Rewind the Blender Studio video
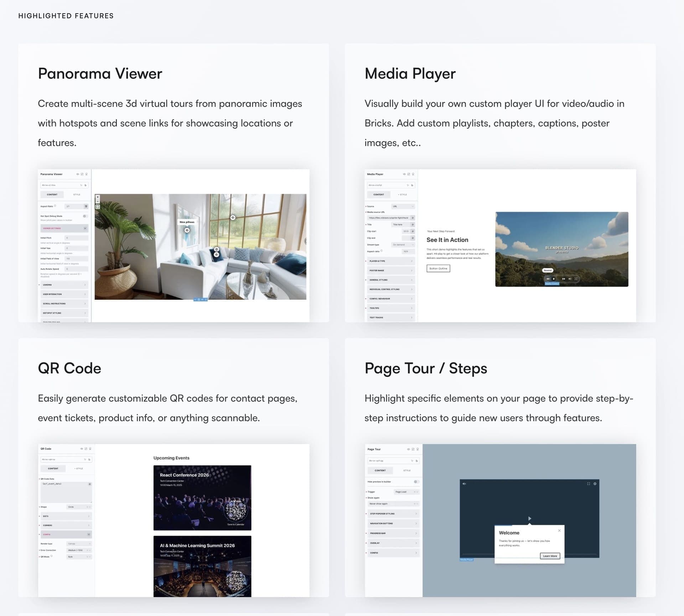Viewport: 684px width, 616px height. tap(548, 279)
